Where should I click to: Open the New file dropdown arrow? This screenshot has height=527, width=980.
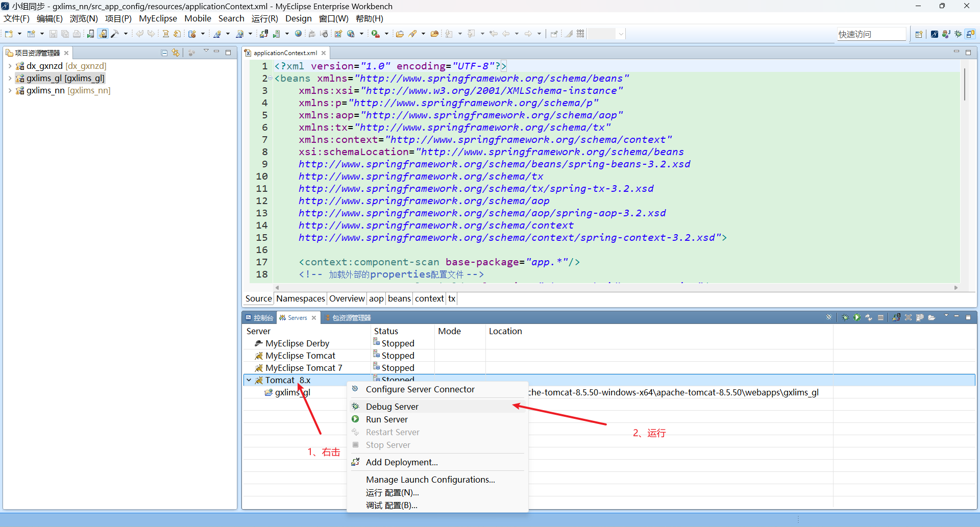tap(19, 34)
